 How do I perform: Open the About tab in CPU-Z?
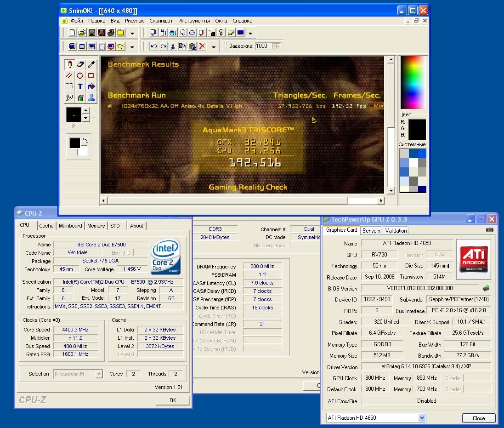click(x=136, y=226)
